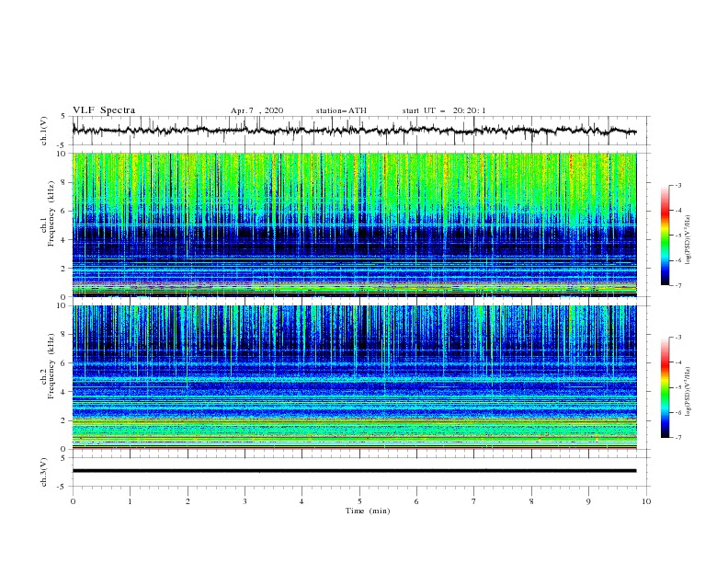Screen dimensions: 728x563
Task: Click the "-7" tick on ch.2 colorbar
Action: pos(677,437)
